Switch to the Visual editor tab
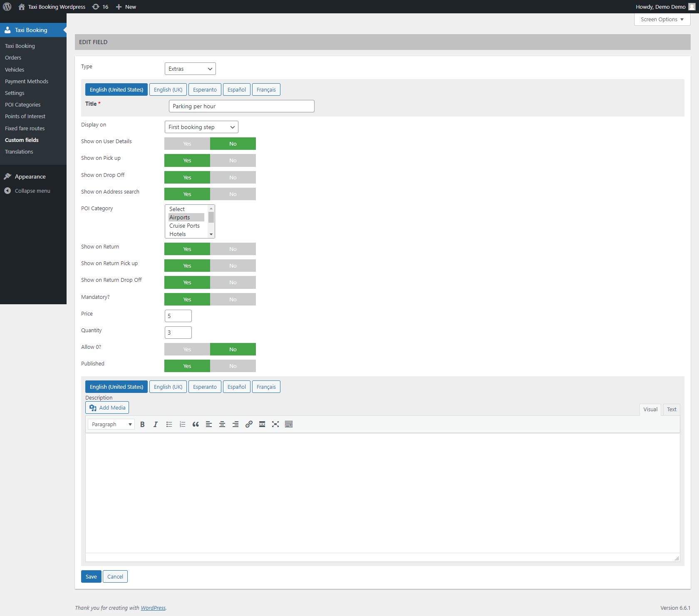 (x=650, y=409)
